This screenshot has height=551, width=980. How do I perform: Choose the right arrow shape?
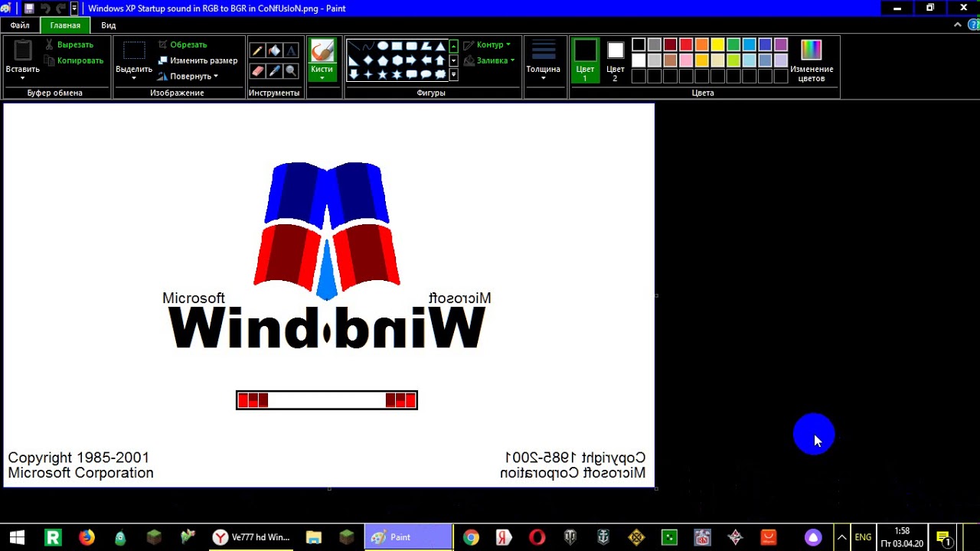click(411, 60)
